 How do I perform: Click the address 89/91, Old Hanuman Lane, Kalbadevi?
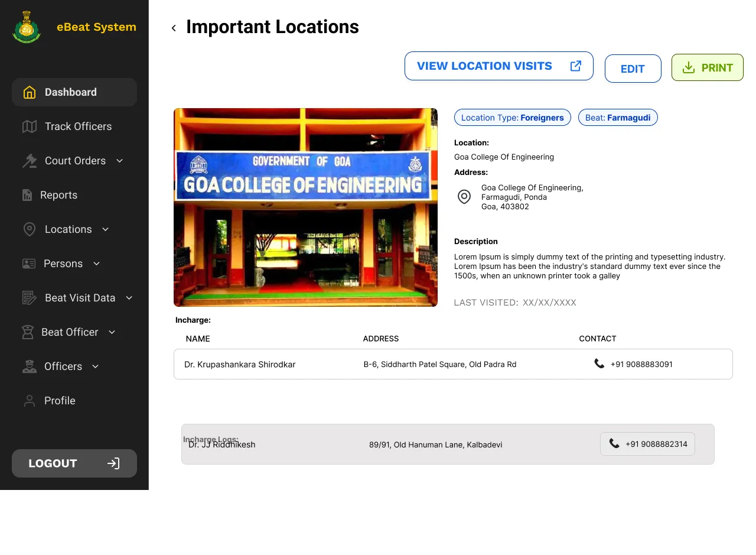436,444
